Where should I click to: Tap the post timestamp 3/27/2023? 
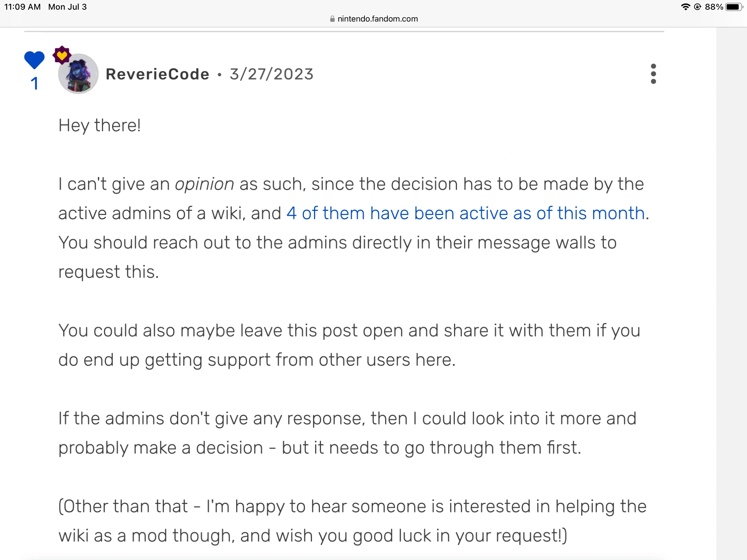pos(271,74)
